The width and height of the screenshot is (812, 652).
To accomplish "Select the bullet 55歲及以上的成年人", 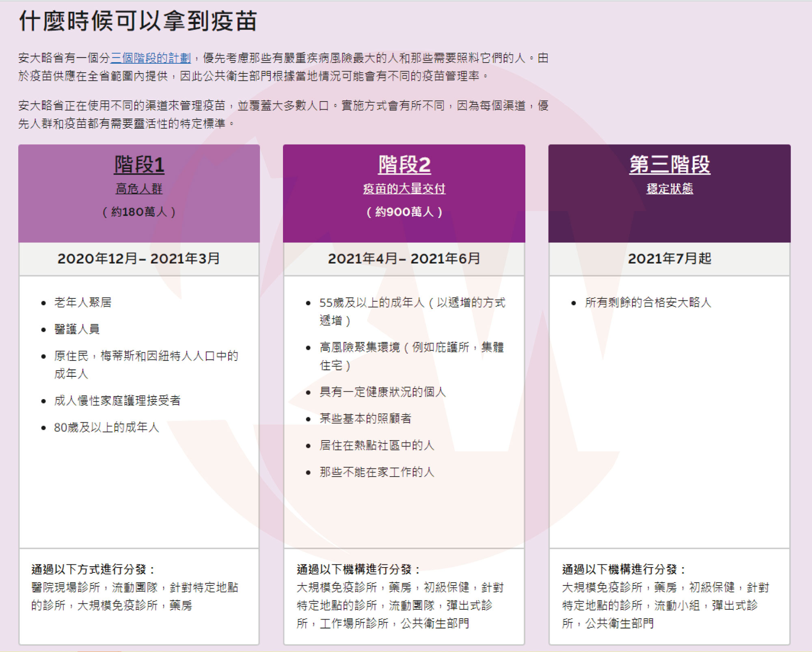I will point(412,311).
